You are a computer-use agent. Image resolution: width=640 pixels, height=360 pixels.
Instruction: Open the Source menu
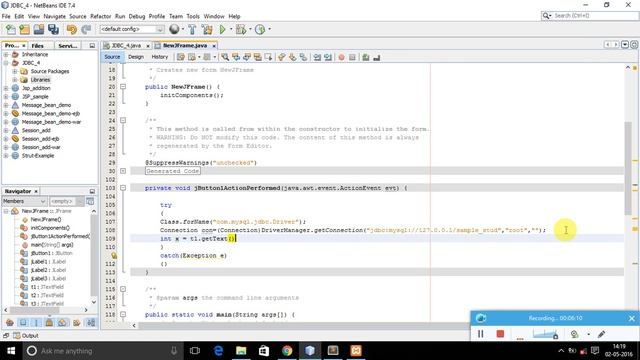tap(78, 16)
